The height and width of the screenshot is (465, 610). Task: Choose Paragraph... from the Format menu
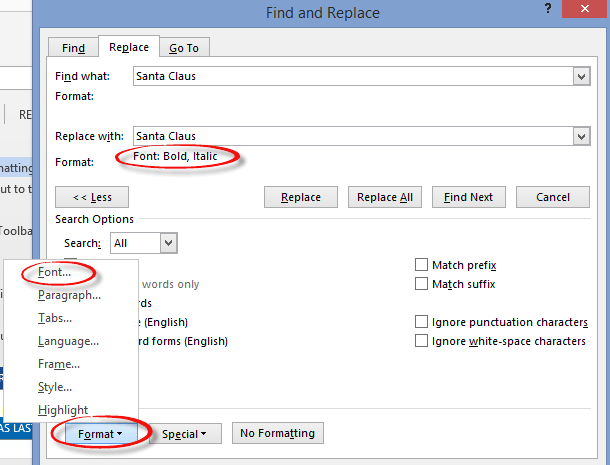69,295
